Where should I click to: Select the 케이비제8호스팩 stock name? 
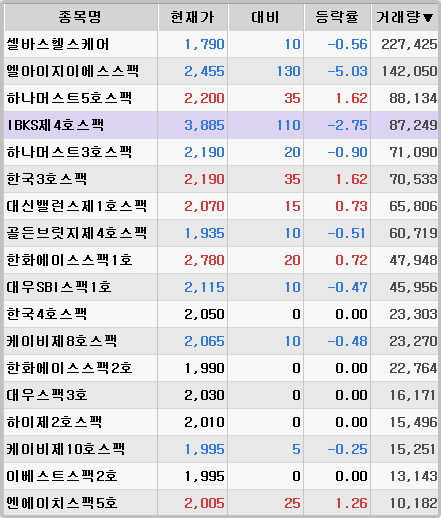62,341
